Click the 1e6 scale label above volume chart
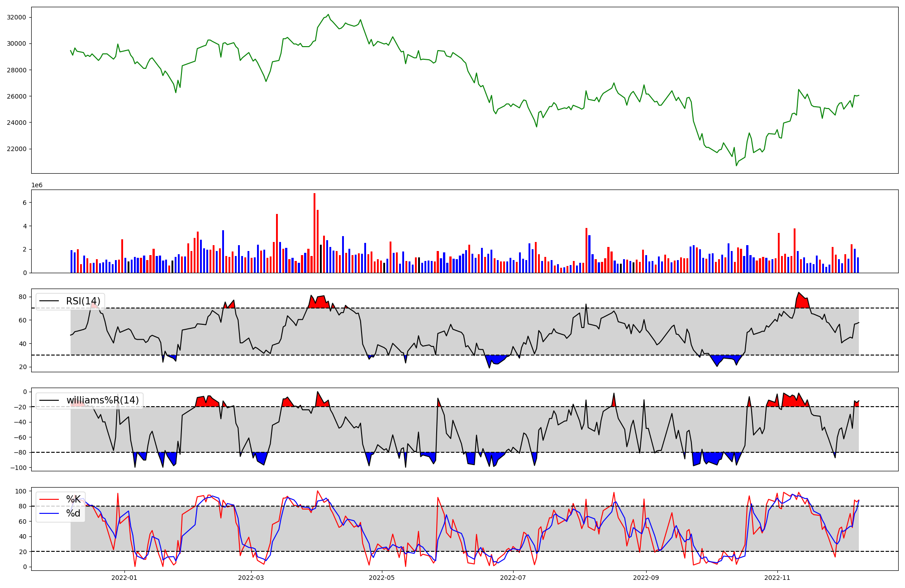Image resolution: width=905 pixels, height=588 pixels. [x=37, y=185]
